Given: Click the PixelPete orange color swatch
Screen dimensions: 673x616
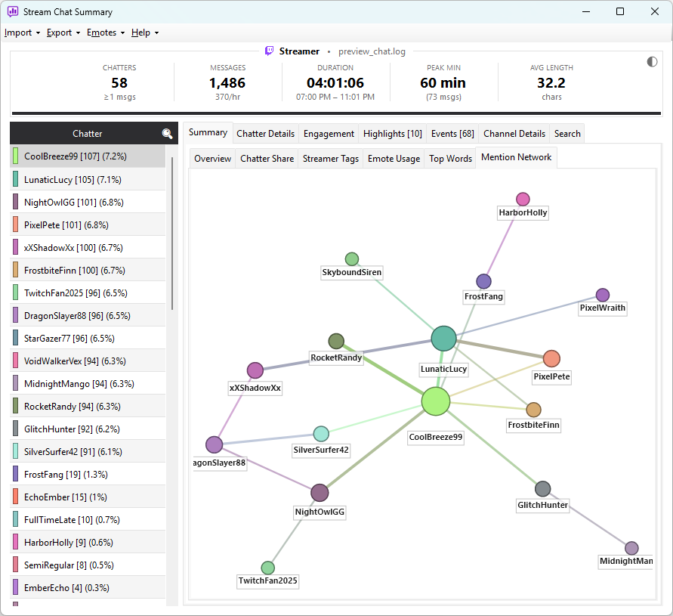Looking at the screenshot, I should (15, 224).
